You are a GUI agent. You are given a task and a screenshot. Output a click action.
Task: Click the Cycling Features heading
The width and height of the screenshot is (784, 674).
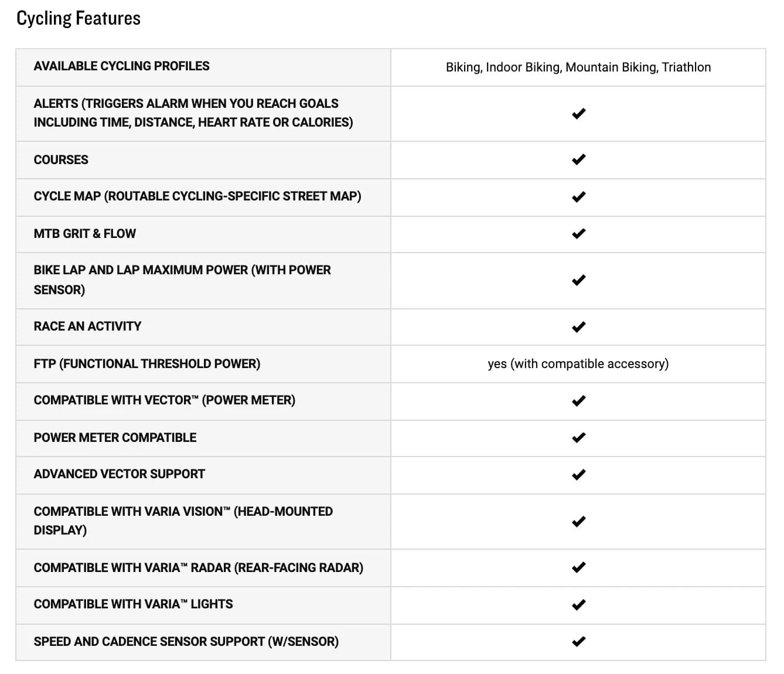tap(79, 19)
